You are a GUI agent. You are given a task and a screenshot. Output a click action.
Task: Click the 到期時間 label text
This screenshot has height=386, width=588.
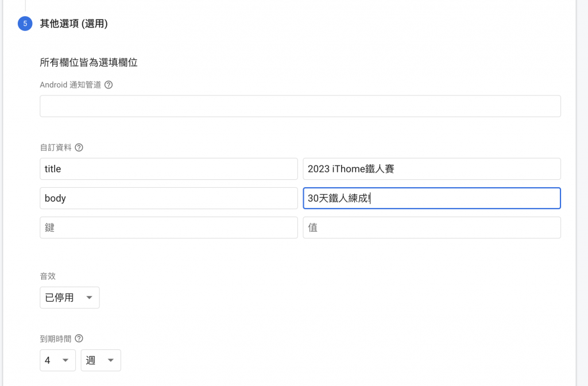click(x=56, y=339)
